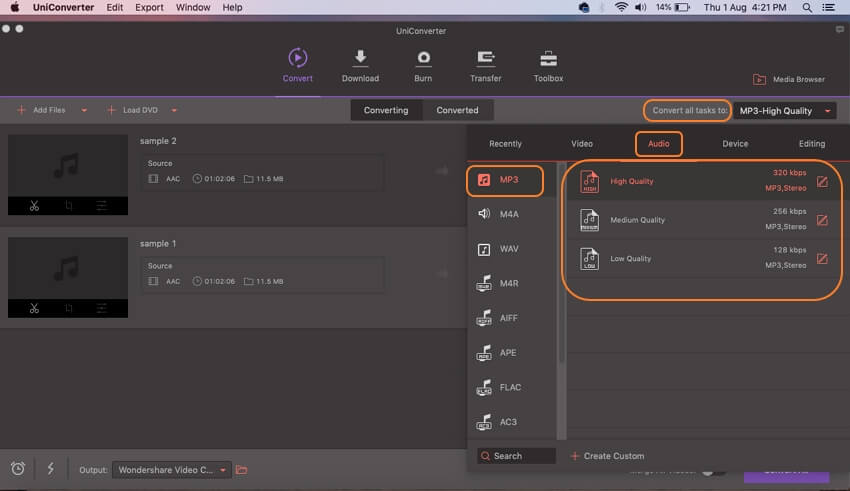The image size is (850, 491).
Task: Edit Medium Quality preset settings
Action: (822, 220)
